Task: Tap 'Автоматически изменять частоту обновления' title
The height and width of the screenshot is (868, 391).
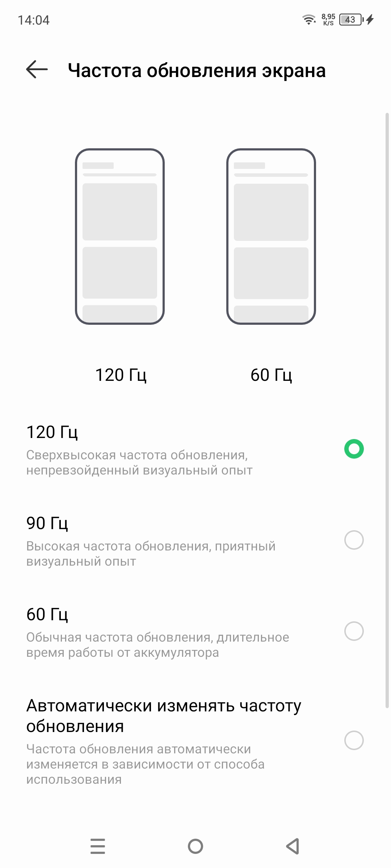Action: point(164,716)
